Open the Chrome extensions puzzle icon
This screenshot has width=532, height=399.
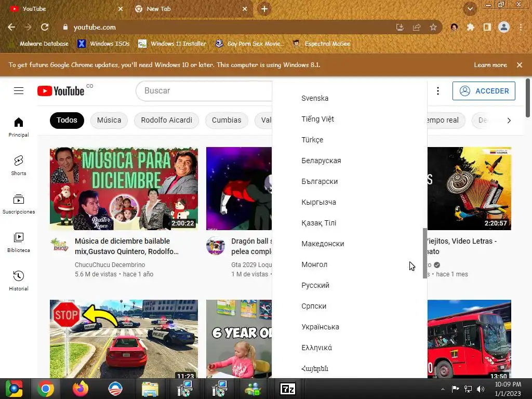tap(470, 27)
